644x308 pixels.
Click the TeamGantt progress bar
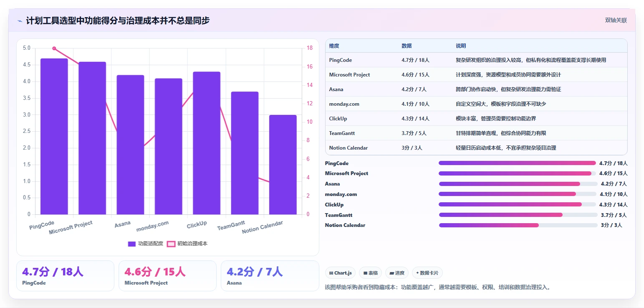point(518,215)
